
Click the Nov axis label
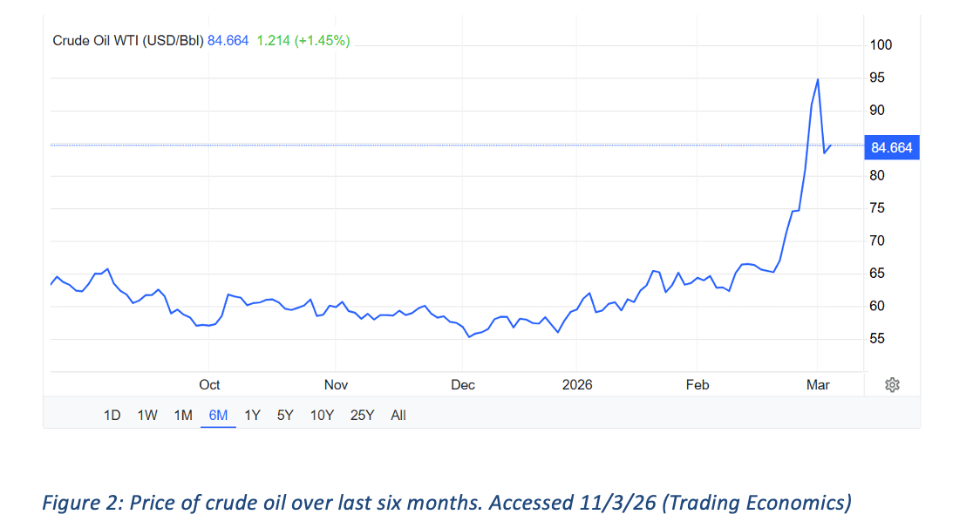click(x=336, y=384)
